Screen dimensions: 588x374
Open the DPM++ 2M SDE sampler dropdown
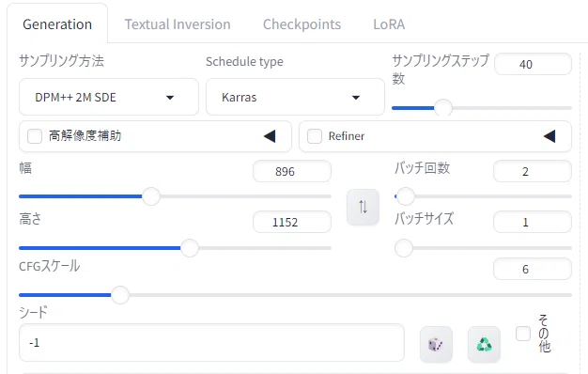[x=109, y=97]
